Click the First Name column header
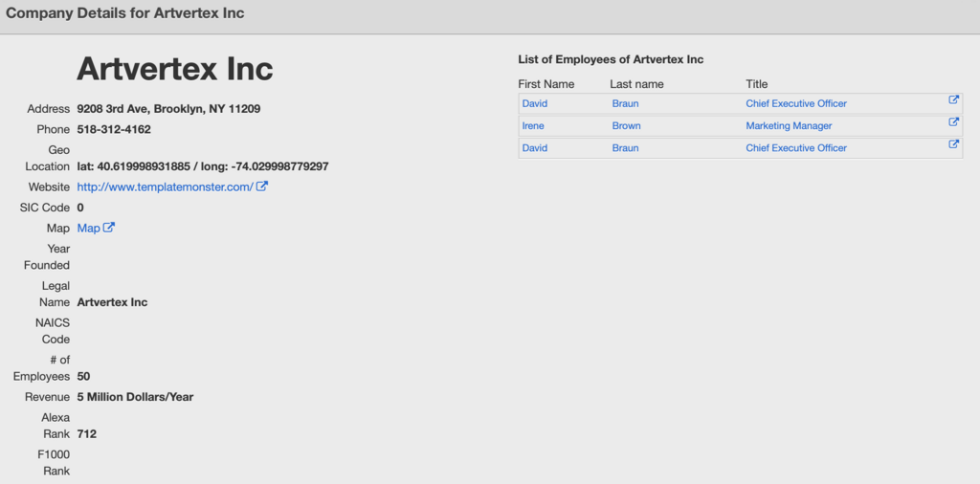Viewport: 980px width, 484px height. [546, 84]
